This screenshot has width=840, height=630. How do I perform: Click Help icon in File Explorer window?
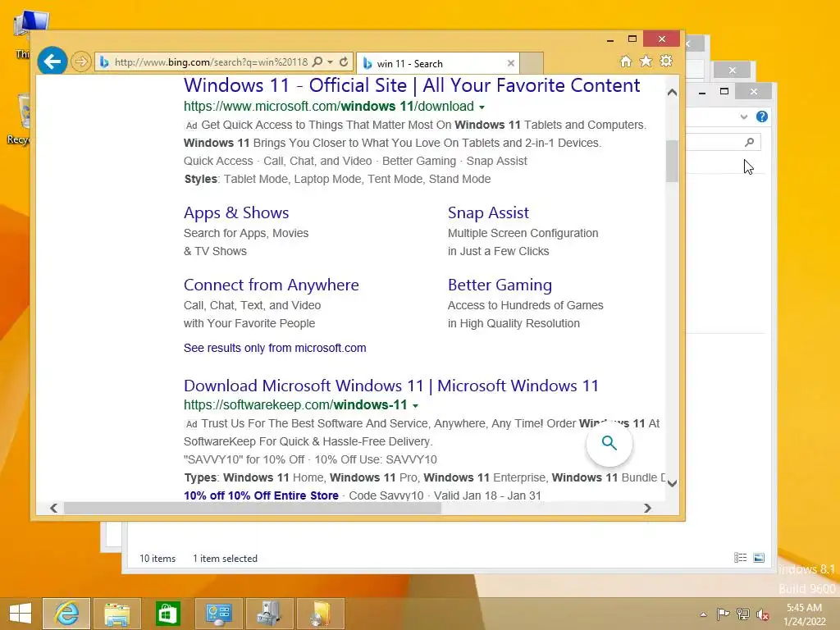click(762, 116)
